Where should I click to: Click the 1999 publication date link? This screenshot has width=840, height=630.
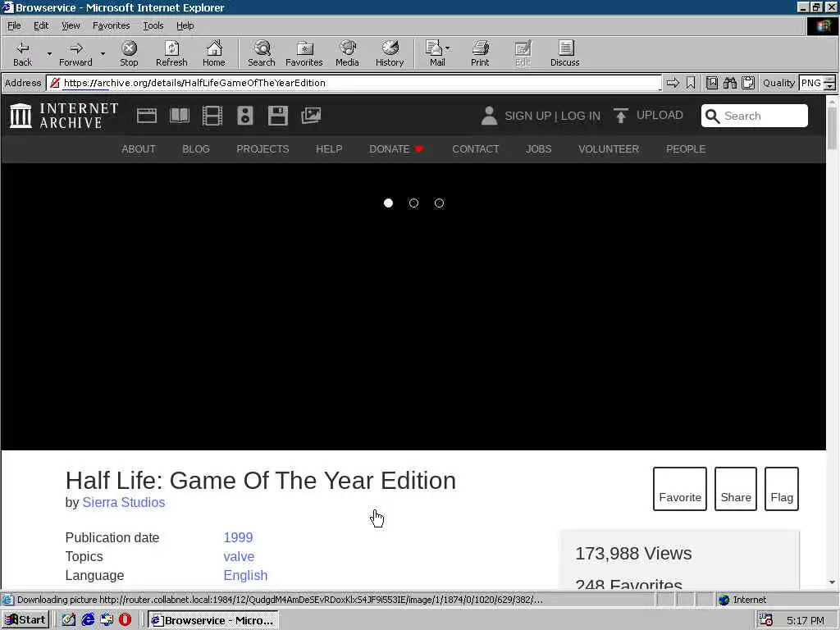(238, 537)
